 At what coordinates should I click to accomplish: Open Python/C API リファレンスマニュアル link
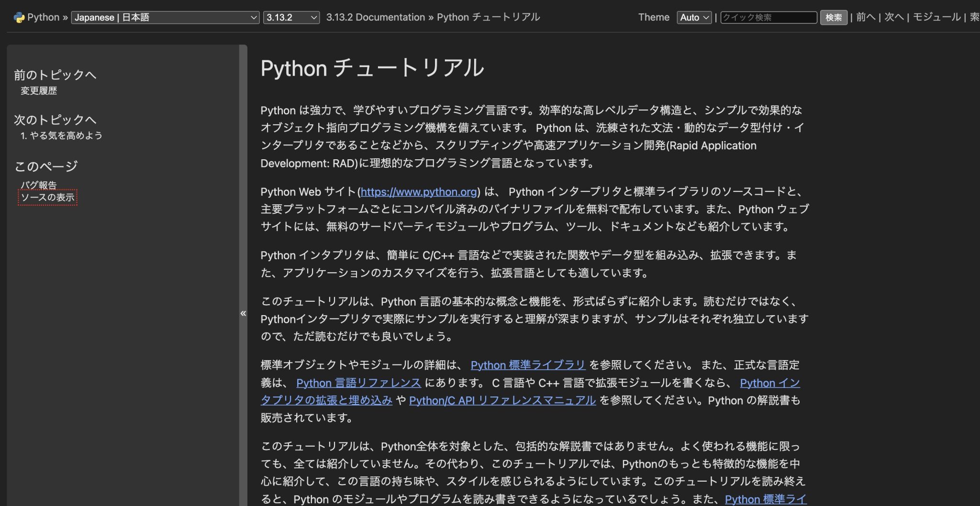point(502,401)
